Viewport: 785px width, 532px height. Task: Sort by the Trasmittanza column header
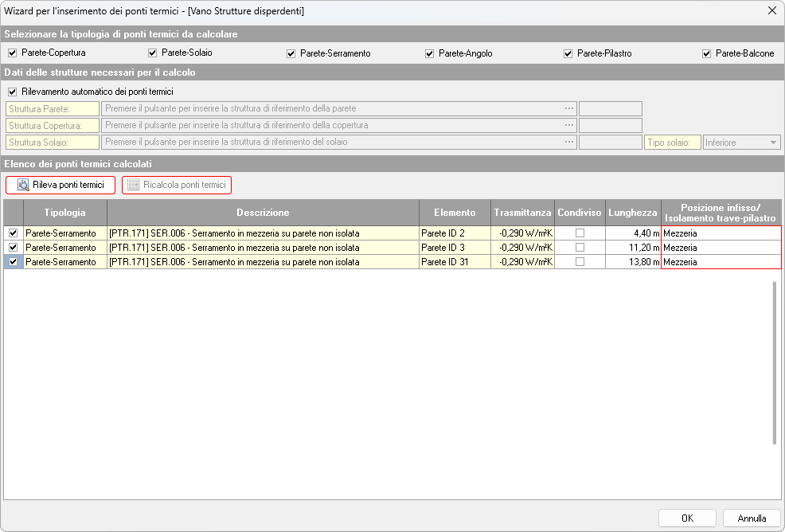[x=522, y=213]
